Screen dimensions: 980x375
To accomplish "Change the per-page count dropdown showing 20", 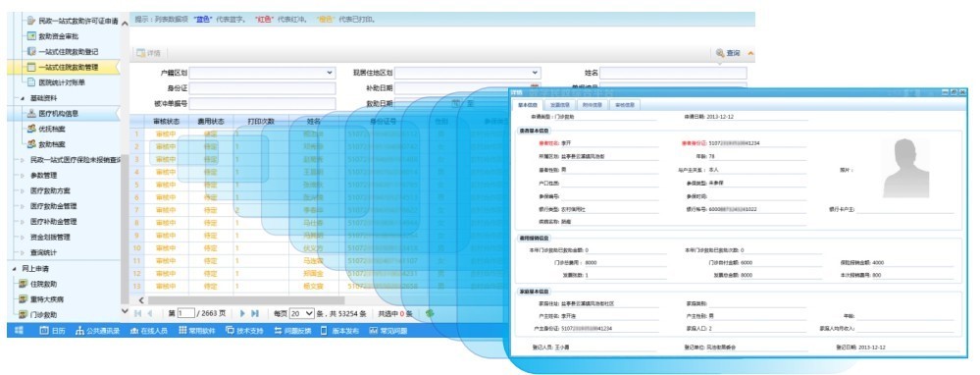I will (301, 314).
